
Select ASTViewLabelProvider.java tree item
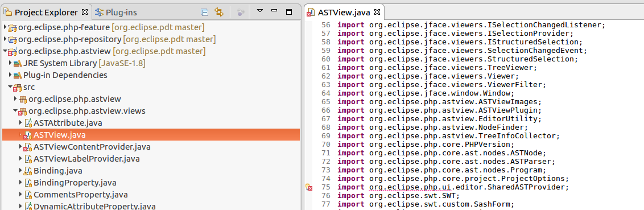click(86, 159)
